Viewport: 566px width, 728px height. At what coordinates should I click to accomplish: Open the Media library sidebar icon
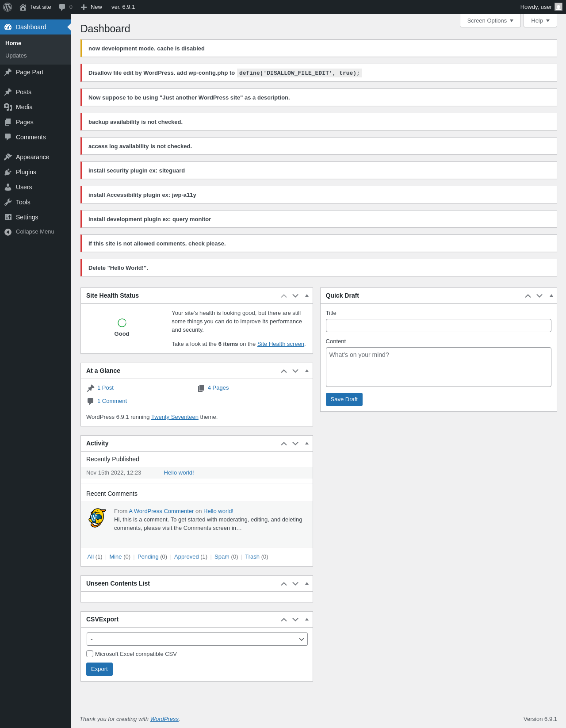click(x=8, y=107)
